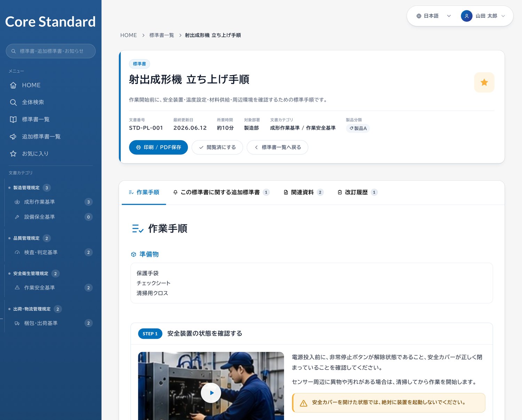The width and height of the screenshot is (522, 420).
Task: Go back via 標準書一覧へ戻る button
Action: 277,147
